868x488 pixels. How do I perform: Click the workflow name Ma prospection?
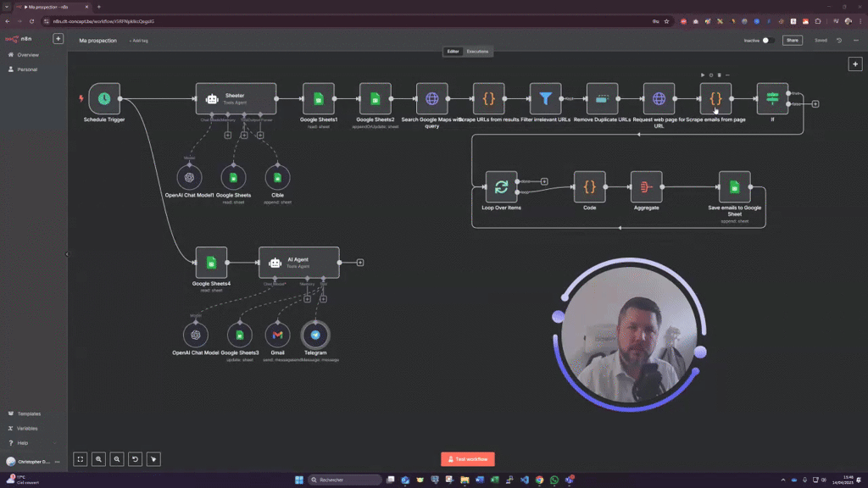tap(98, 41)
